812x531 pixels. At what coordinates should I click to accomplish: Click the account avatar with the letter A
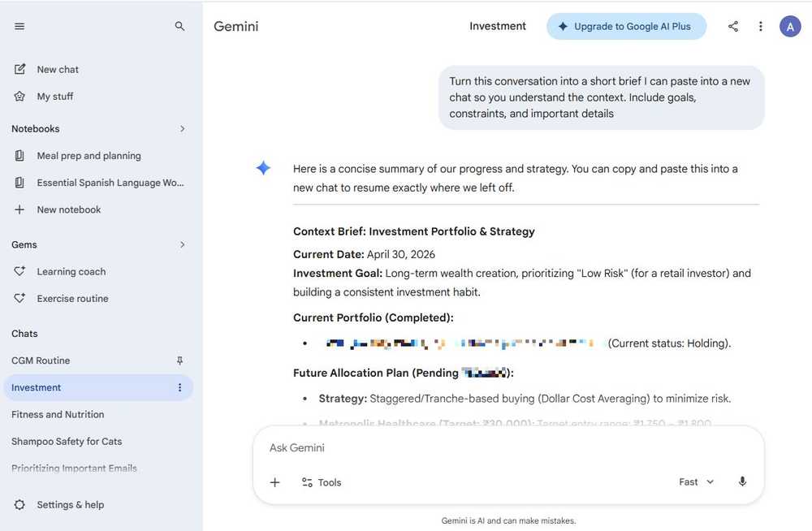click(x=790, y=27)
